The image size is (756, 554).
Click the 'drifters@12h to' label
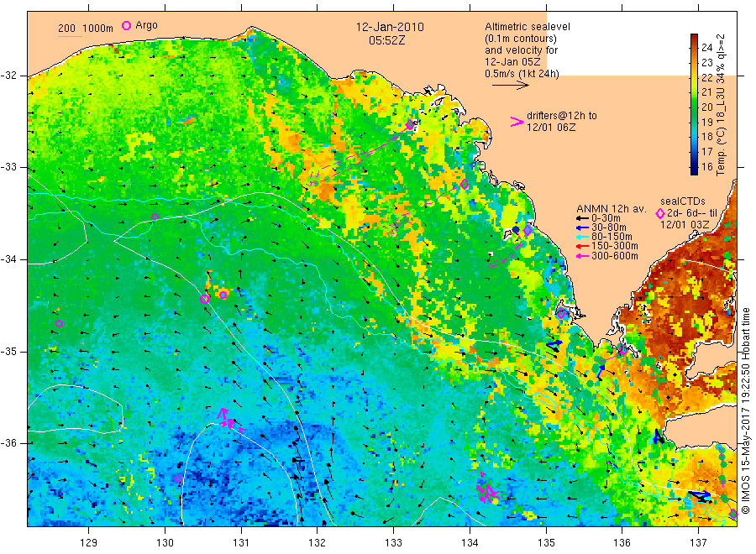562,116
